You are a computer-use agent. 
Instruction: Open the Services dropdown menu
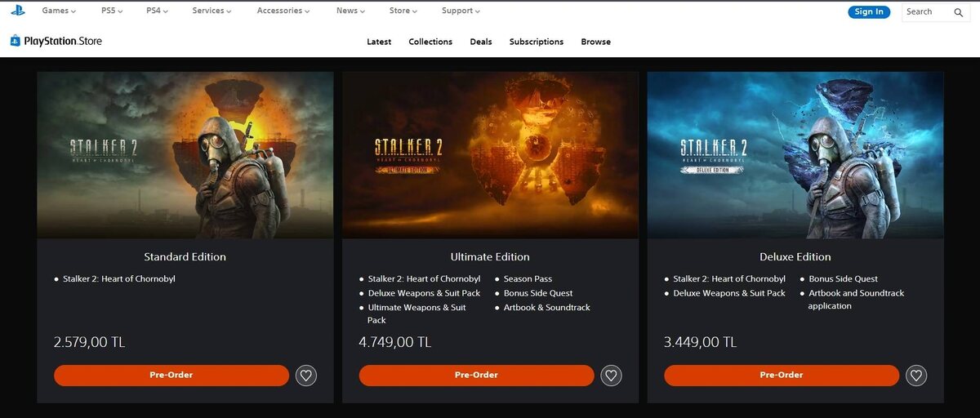[x=212, y=11]
